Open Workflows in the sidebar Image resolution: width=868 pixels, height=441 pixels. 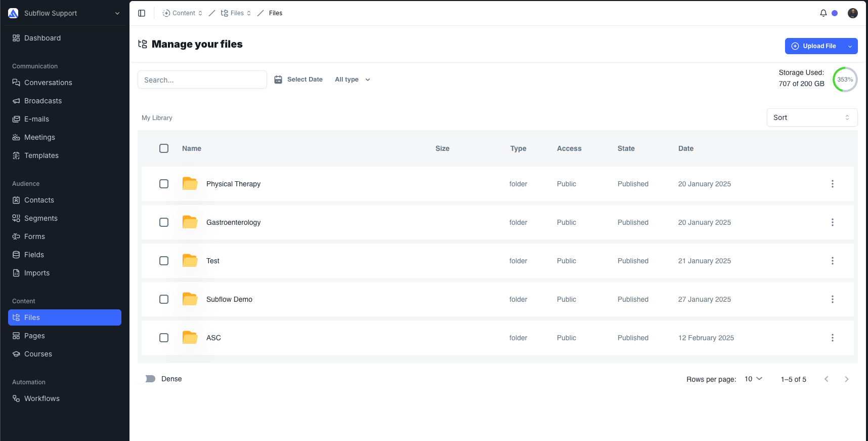[x=65, y=398]
